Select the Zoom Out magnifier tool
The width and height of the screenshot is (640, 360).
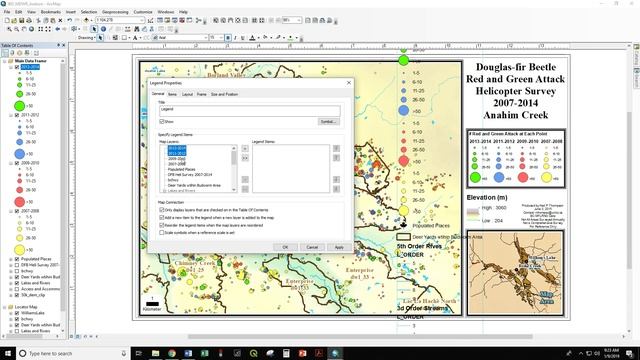coord(16,29)
